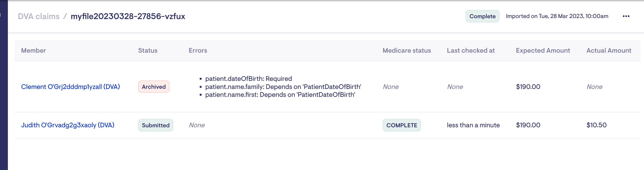Image resolution: width=644 pixels, height=170 pixels.
Task: Click the 'less than a minute' timestamp
Action: click(473, 125)
